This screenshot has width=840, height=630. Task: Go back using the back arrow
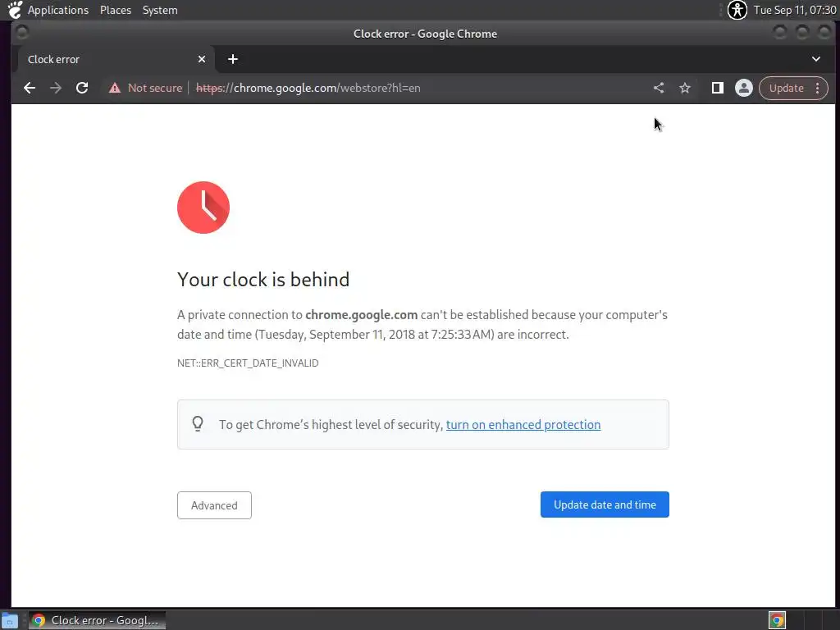(30, 88)
